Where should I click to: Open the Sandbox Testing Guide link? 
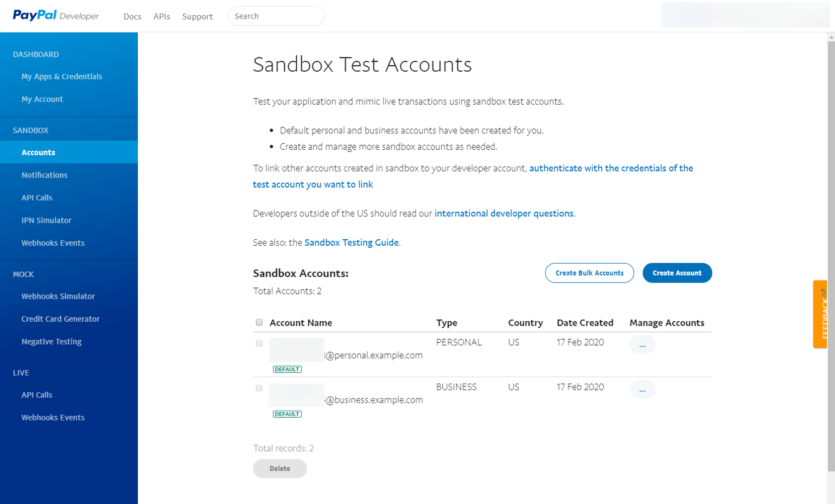(x=351, y=243)
